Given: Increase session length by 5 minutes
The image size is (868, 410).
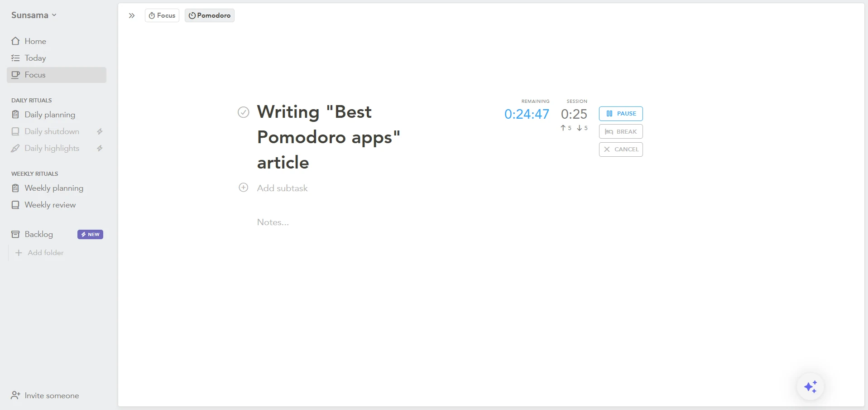Looking at the screenshot, I should [x=566, y=128].
